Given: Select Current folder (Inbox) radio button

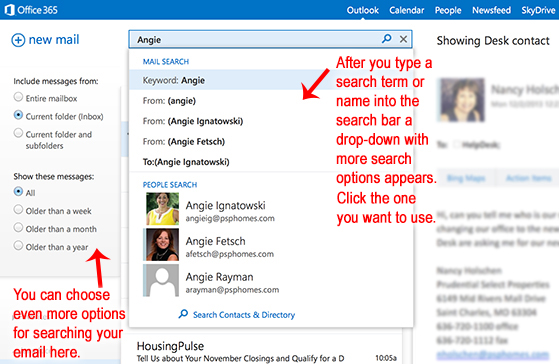Looking at the screenshot, I should pos(18,115).
